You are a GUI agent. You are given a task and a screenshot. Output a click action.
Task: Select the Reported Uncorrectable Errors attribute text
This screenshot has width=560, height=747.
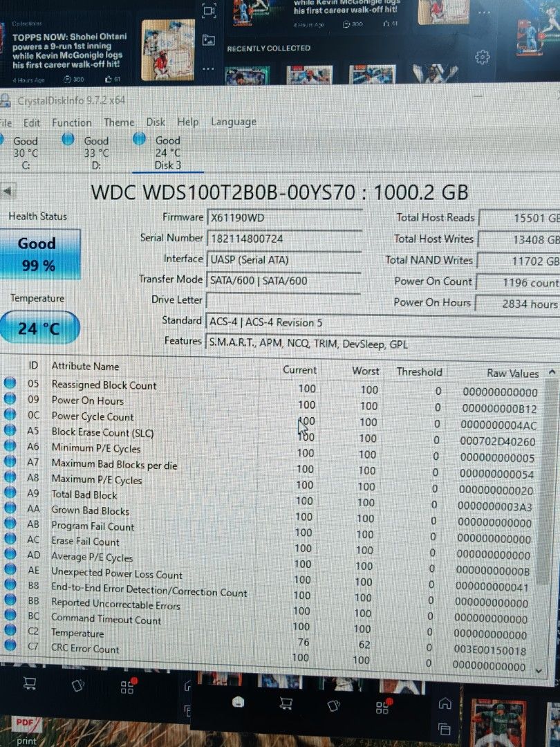(x=115, y=604)
